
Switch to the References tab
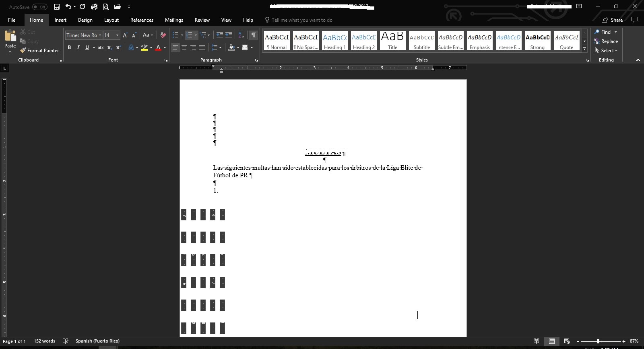tap(142, 20)
